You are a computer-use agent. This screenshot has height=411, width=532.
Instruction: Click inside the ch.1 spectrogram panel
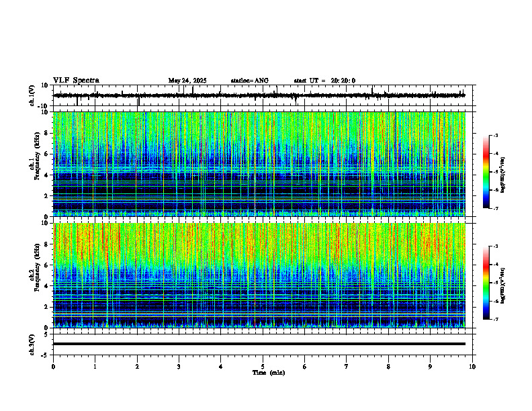click(x=259, y=164)
